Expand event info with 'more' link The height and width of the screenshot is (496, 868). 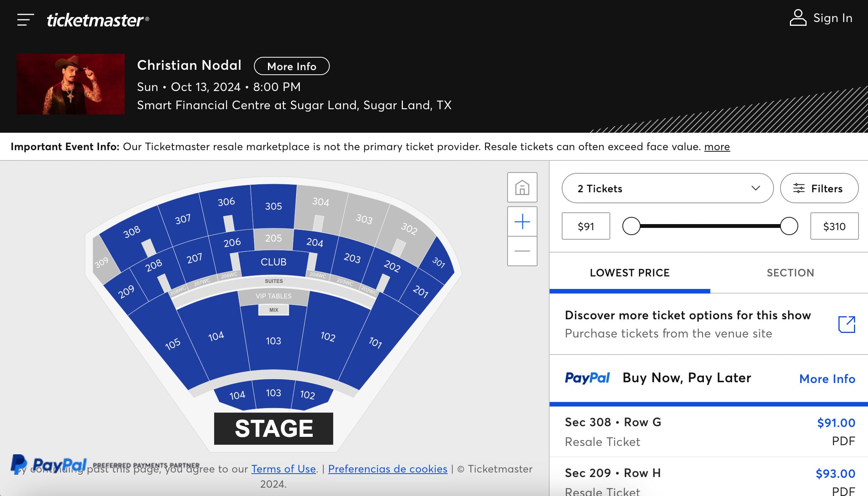click(x=717, y=147)
